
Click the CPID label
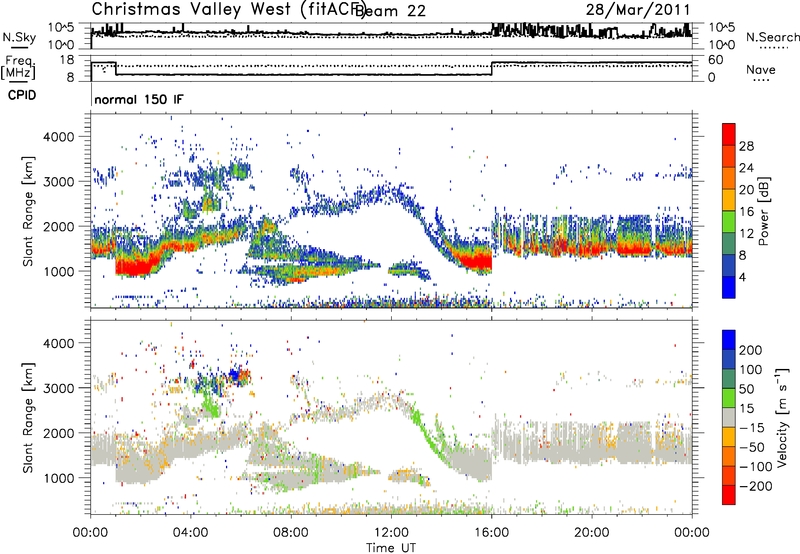pyautogui.click(x=22, y=95)
